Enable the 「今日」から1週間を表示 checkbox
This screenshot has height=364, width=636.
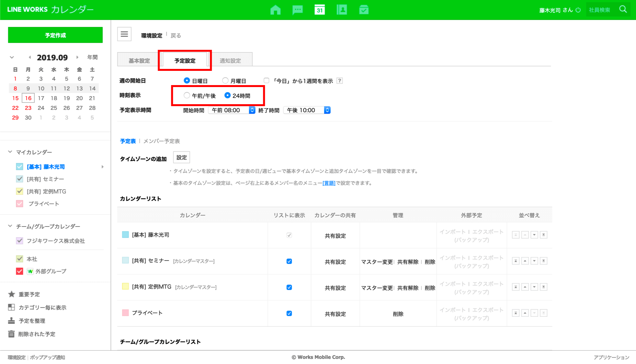267,81
